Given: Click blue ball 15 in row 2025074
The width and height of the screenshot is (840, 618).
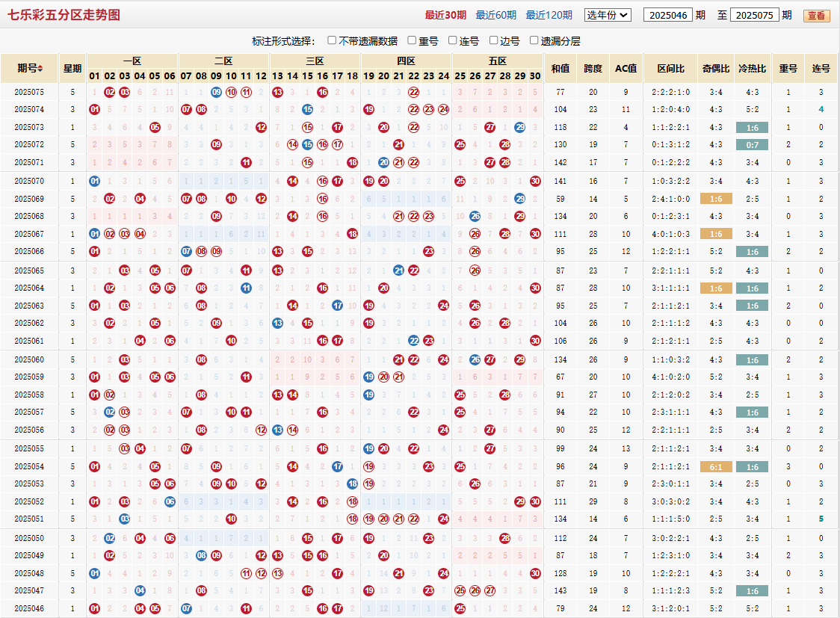Looking at the screenshot, I should click(x=307, y=109).
